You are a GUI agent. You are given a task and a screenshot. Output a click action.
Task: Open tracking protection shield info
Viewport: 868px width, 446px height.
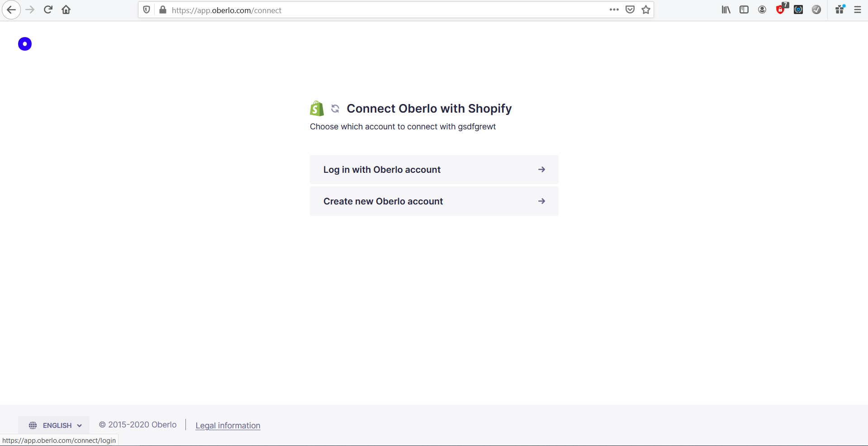tap(147, 10)
